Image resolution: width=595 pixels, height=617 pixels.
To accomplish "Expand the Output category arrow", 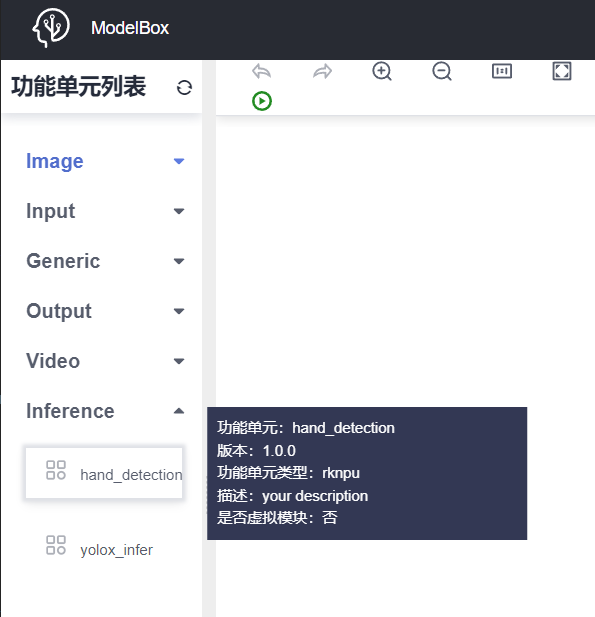I will pos(179,311).
